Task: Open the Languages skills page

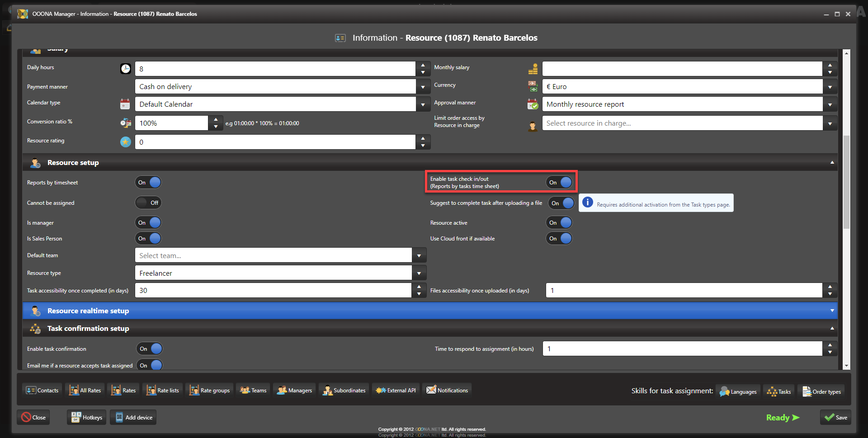Action: [x=738, y=392]
